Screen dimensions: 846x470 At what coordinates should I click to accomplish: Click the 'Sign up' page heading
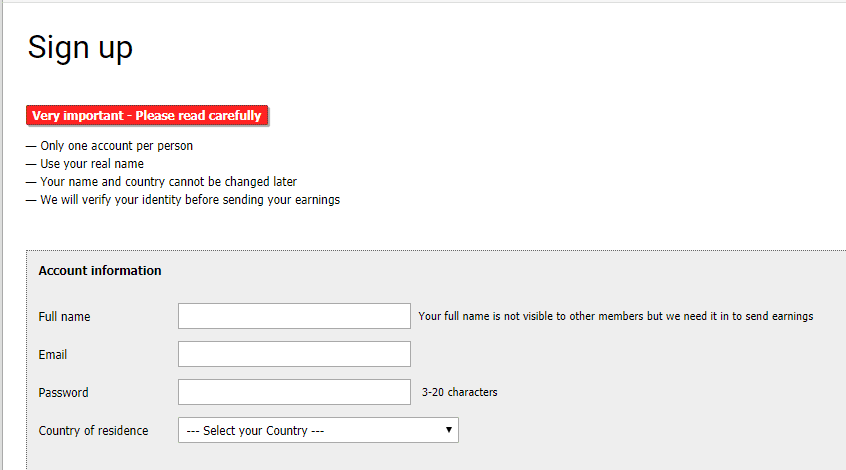(x=80, y=47)
